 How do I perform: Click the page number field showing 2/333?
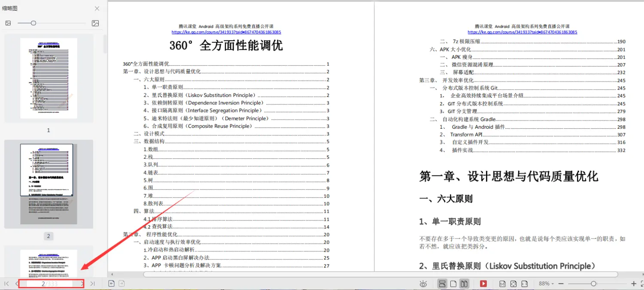[49, 284]
